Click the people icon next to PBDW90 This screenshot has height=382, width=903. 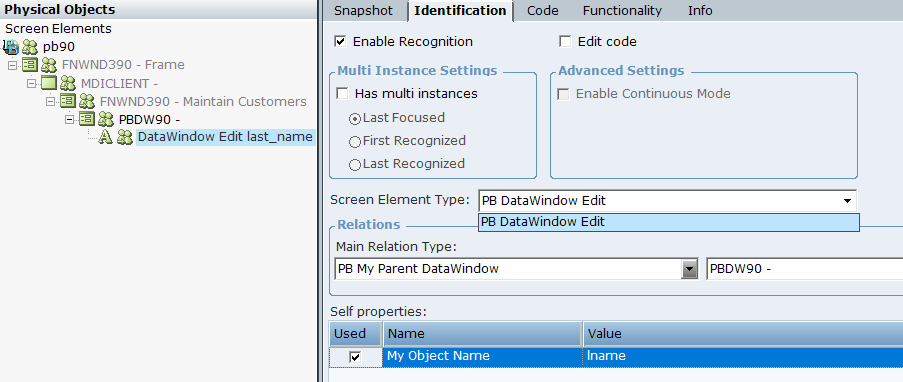point(106,120)
